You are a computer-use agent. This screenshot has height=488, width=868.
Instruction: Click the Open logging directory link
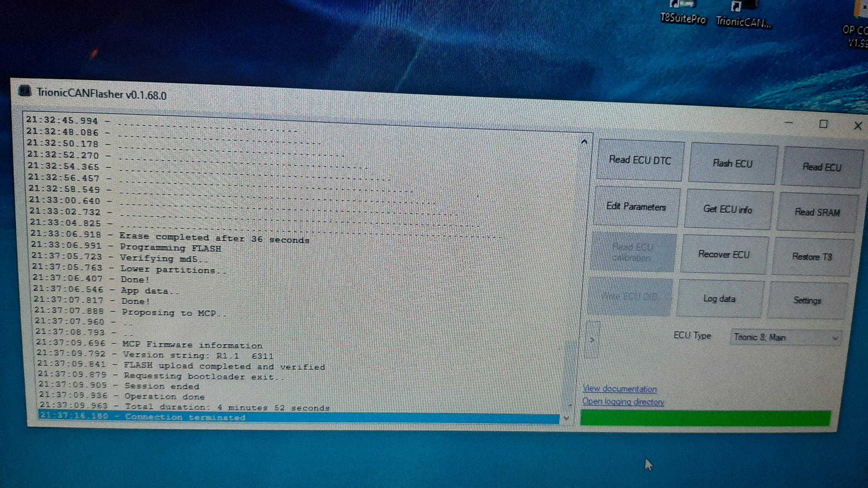tap(623, 402)
